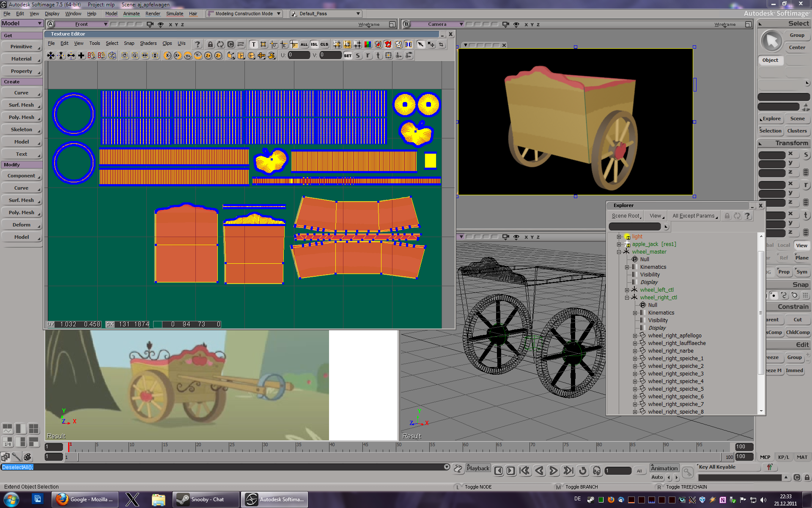Open the Animate menu in main menu bar
Screen dimensions: 812x508
(131, 14)
